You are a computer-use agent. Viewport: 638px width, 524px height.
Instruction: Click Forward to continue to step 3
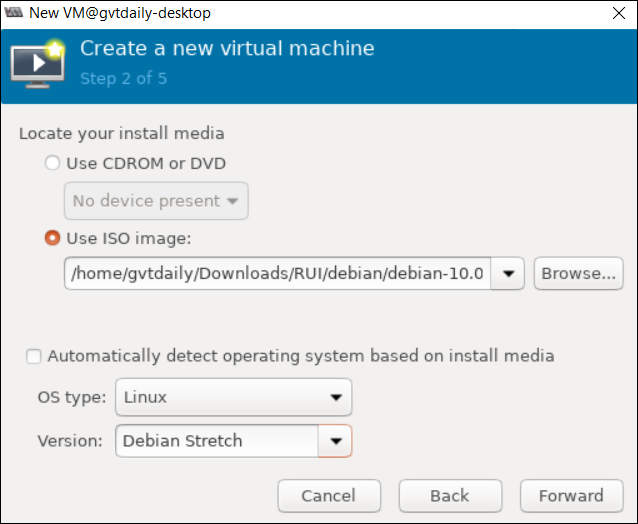[572, 496]
